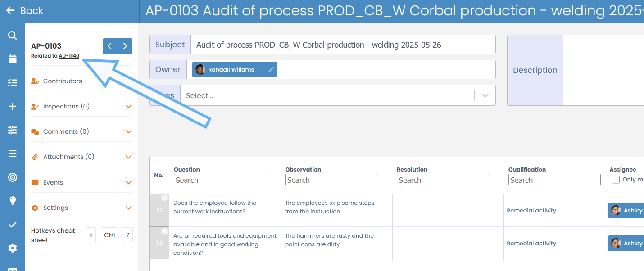Viewport: 644px width, 271px height.
Task: Expand the Settings section in side panel
Action: [x=82, y=208]
